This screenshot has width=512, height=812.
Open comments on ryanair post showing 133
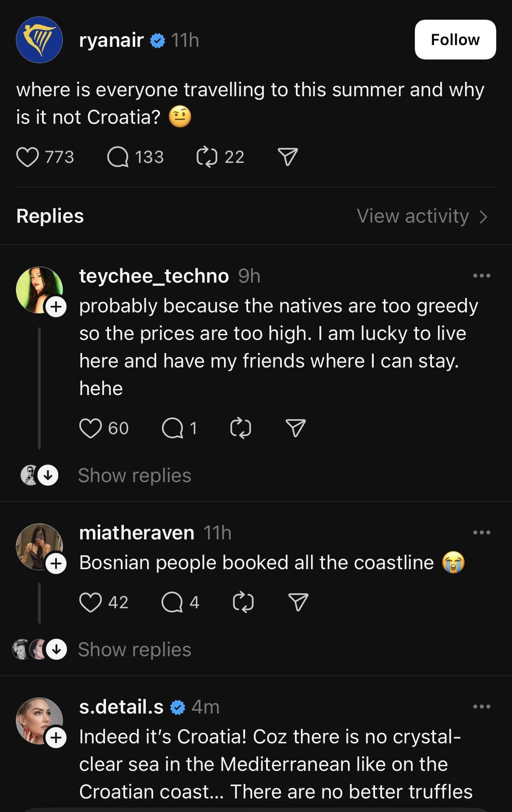[x=118, y=157]
